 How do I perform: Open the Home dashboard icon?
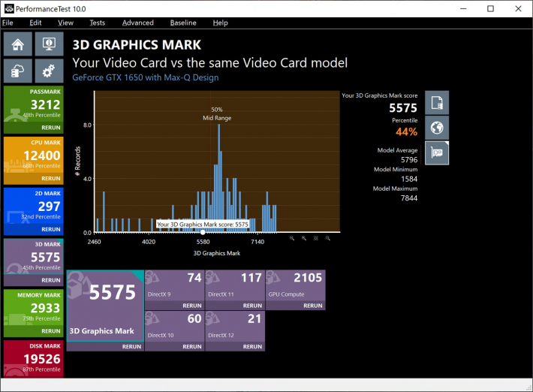[17, 44]
